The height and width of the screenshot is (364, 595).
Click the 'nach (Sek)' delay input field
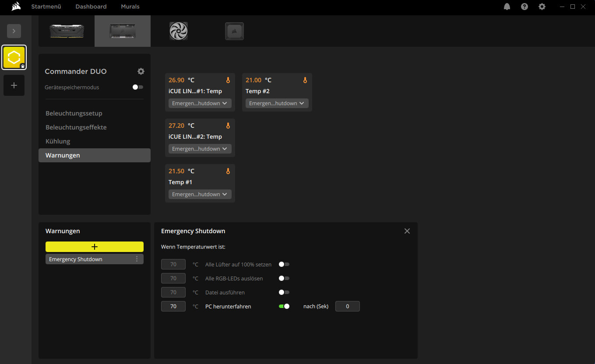tap(348, 306)
